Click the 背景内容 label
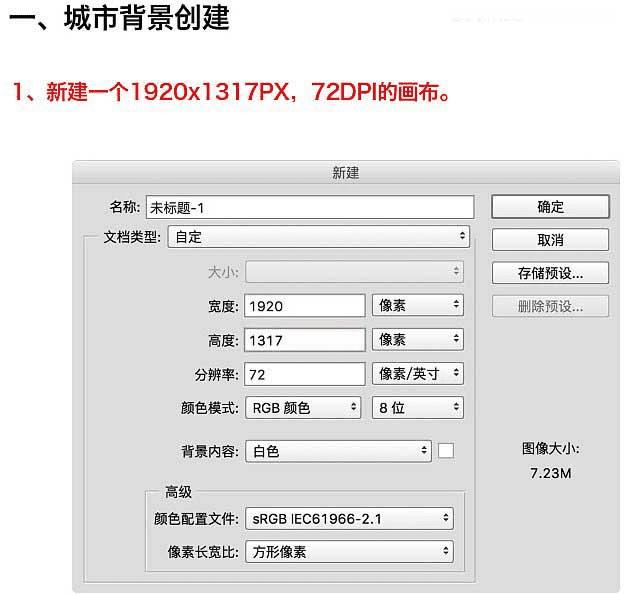The width and height of the screenshot is (625, 594). (x=210, y=452)
